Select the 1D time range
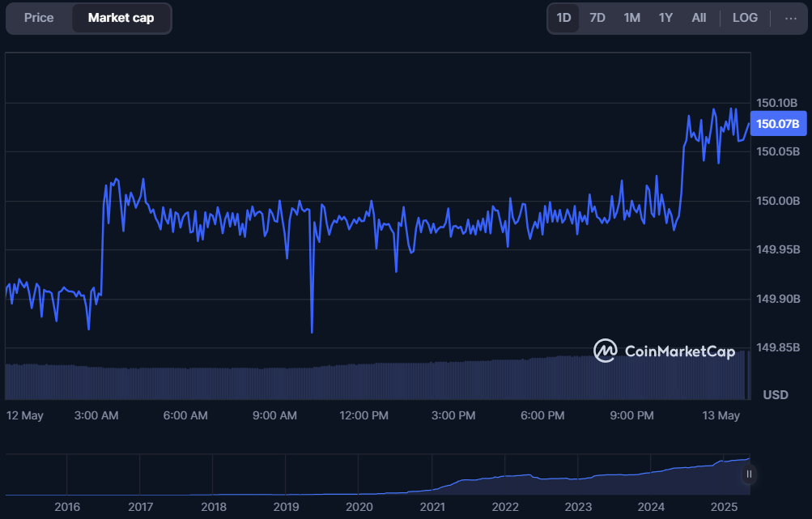This screenshot has width=812, height=519. 563,17
